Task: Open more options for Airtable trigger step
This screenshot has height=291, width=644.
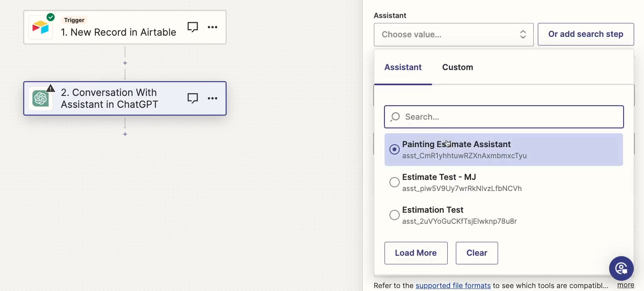Action: [212, 27]
